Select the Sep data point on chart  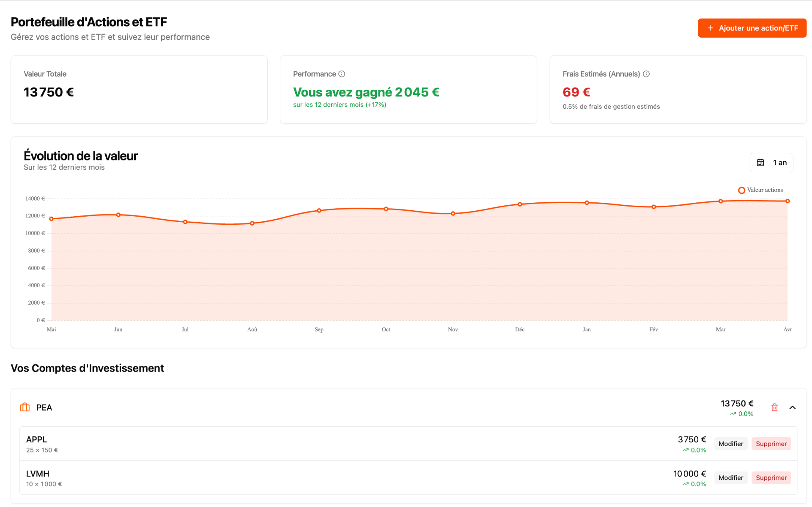[319, 210]
